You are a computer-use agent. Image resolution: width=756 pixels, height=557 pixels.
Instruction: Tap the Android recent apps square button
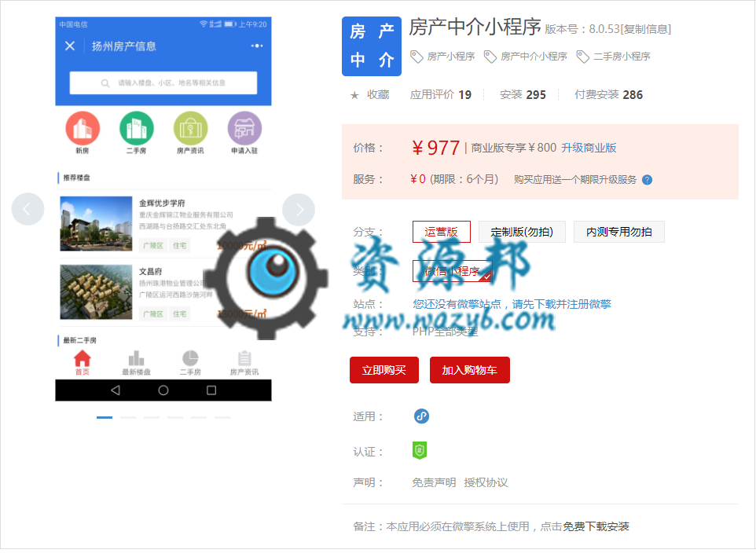point(211,390)
